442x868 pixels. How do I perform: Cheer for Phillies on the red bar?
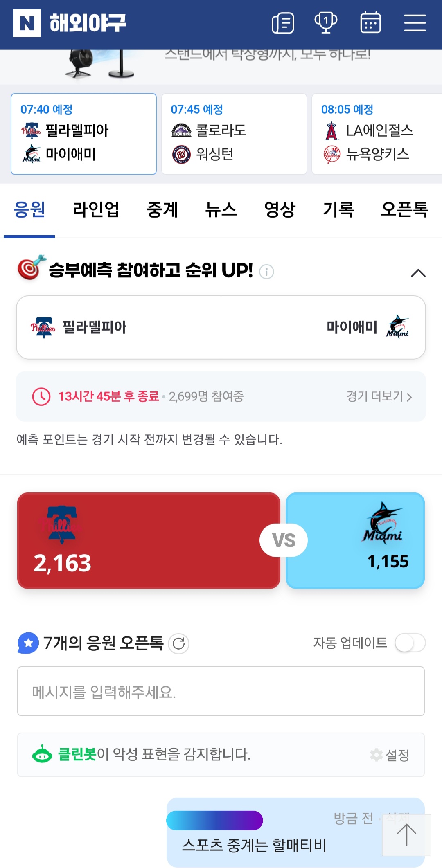pos(149,540)
